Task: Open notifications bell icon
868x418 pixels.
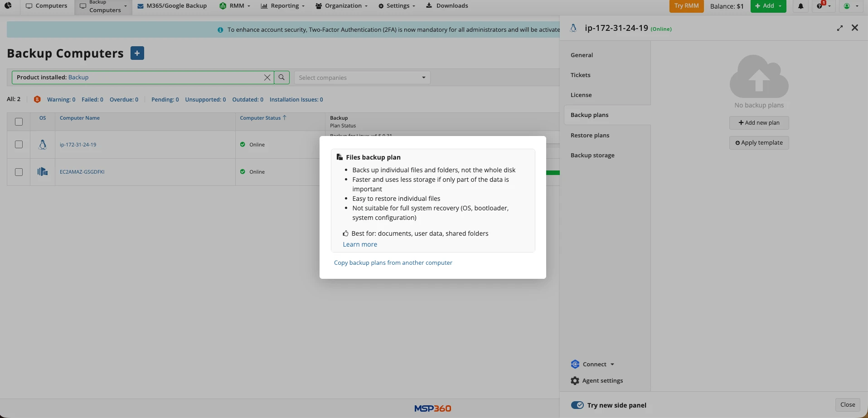Action: pyautogui.click(x=801, y=6)
